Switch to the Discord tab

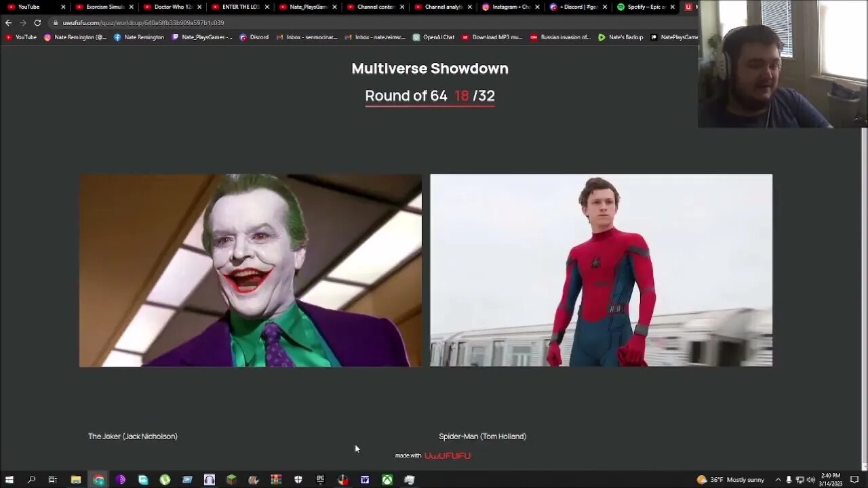click(578, 7)
